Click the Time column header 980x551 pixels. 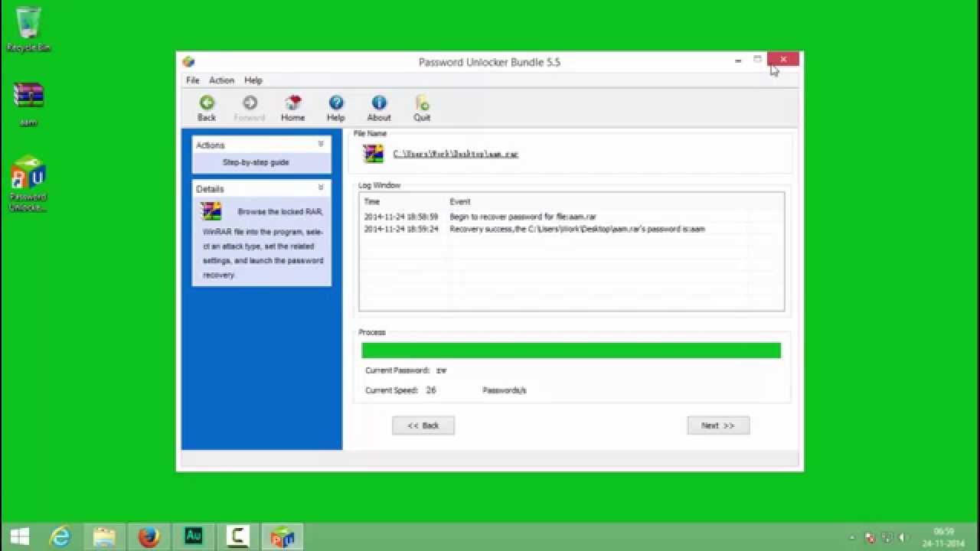click(x=372, y=202)
